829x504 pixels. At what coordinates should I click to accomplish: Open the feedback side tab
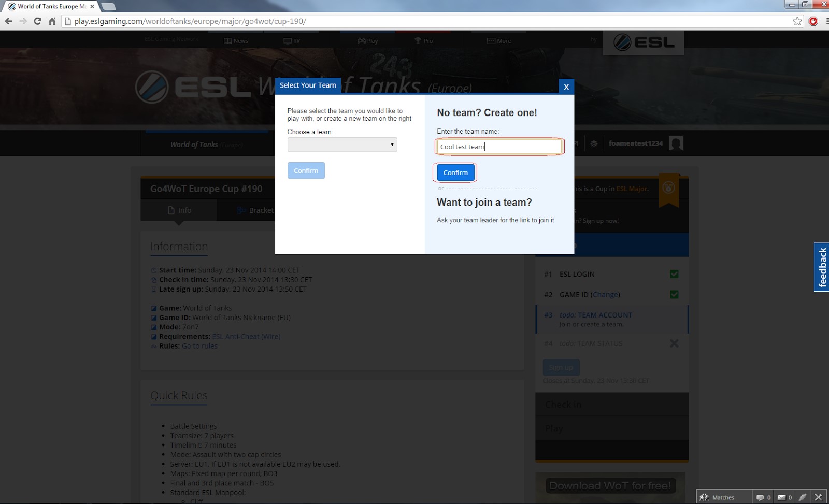point(822,267)
